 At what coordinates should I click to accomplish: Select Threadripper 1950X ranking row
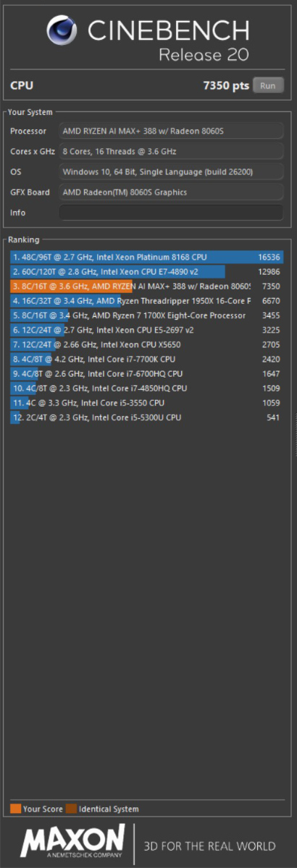point(146,301)
